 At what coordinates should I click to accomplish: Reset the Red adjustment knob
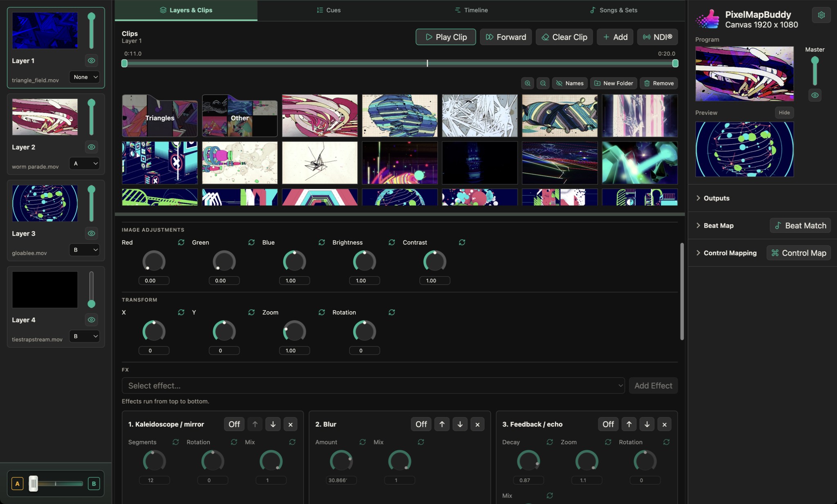click(x=181, y=242)
